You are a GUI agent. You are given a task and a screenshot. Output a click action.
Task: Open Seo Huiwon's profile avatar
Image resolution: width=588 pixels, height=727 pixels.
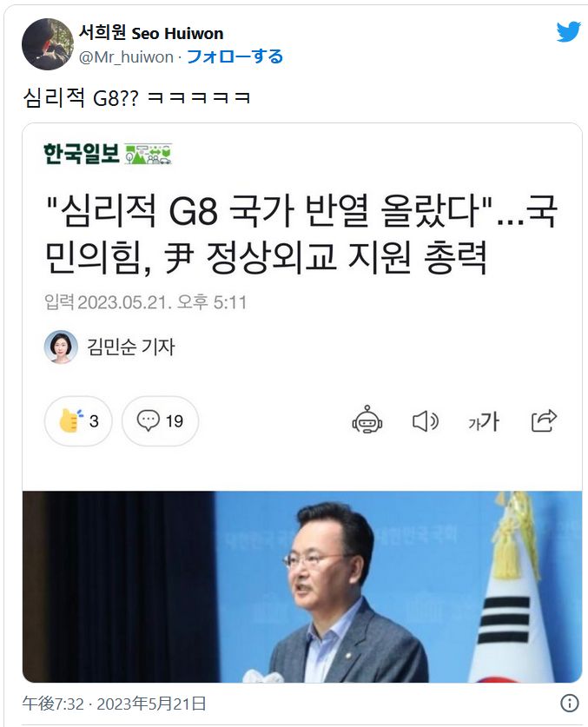tap(48, 44)
